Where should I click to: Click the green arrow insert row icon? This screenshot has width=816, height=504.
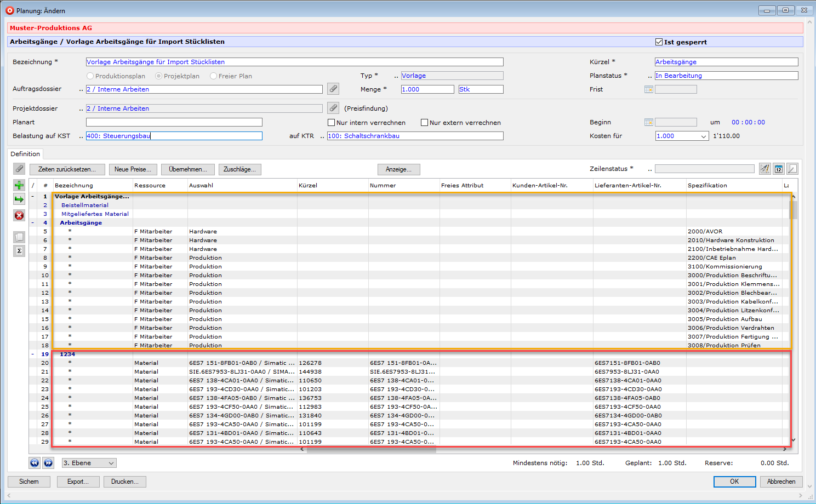[x=19, y=199]
